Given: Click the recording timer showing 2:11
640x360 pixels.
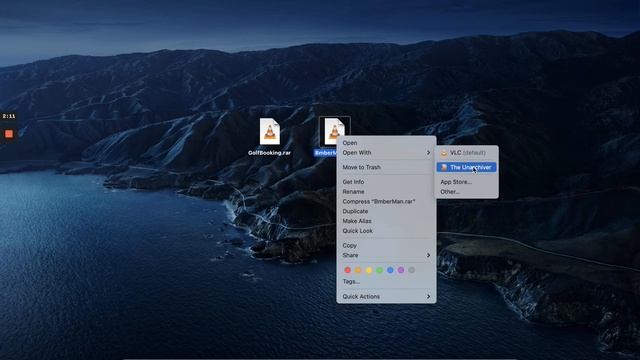Looking at the screenshot, I should (9, 116).
